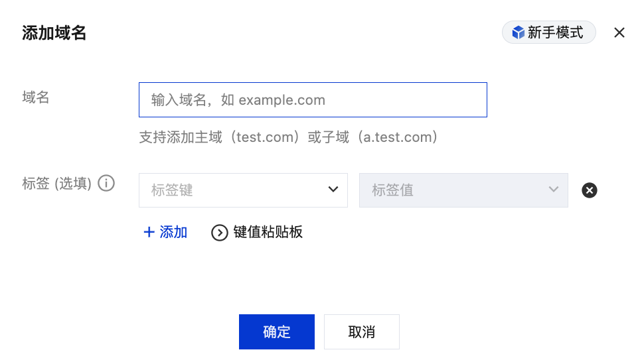
Task: Click the blue plus icon before 添加
Action: point(149,232)
